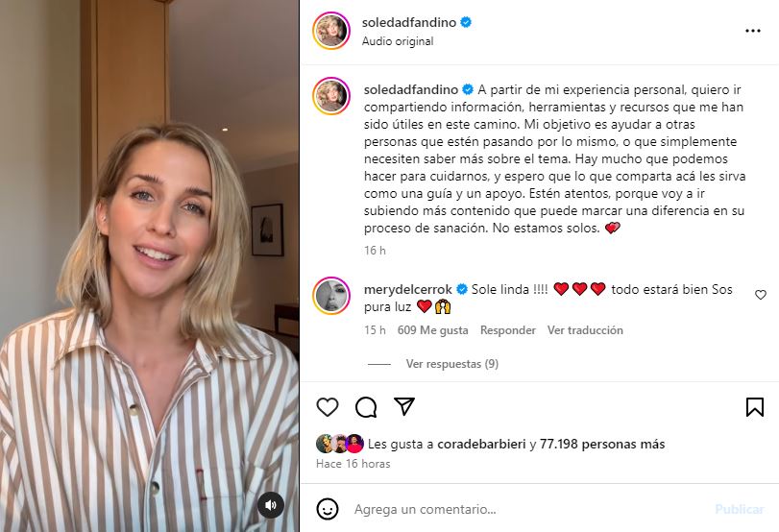This screenshot has width=779, height=532.
Task: Open the coradebarbieri profile link
Action: [x=481, y=444]
